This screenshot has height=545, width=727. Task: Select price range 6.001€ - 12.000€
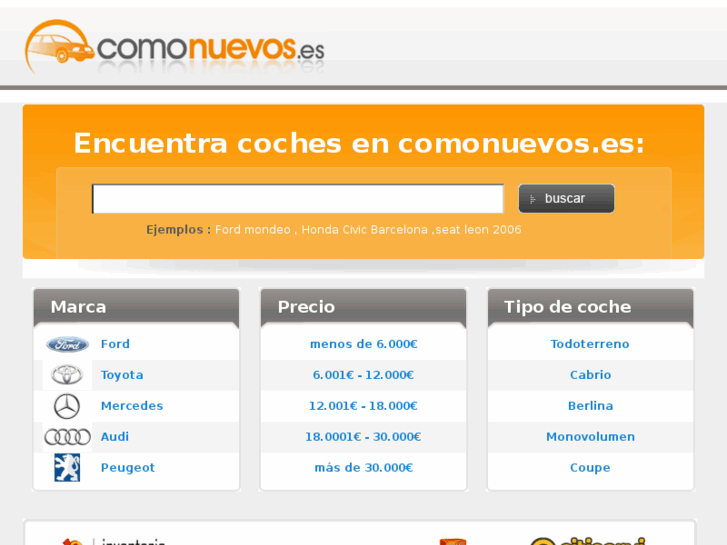[x=364, y=375]
